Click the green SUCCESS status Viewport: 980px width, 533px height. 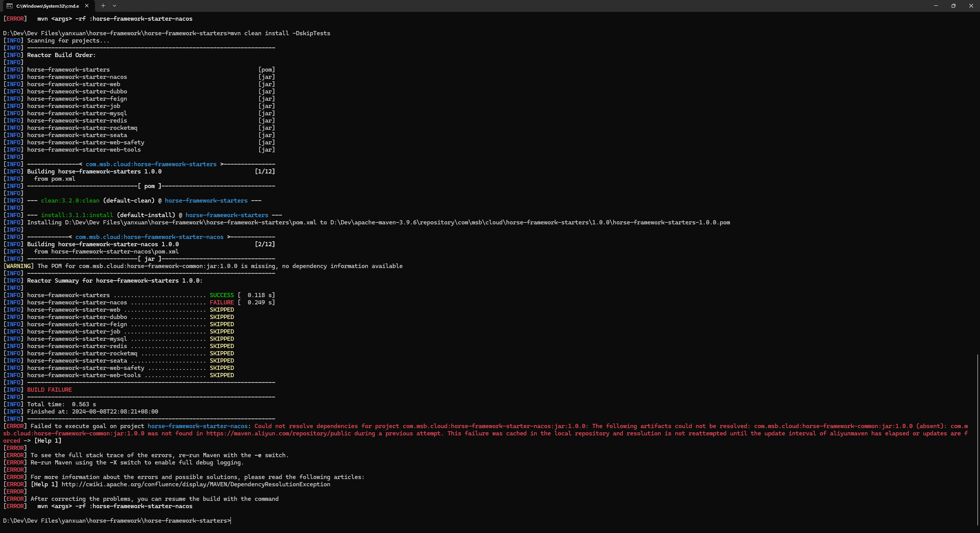pyautogui.click(x=222, y=295)
